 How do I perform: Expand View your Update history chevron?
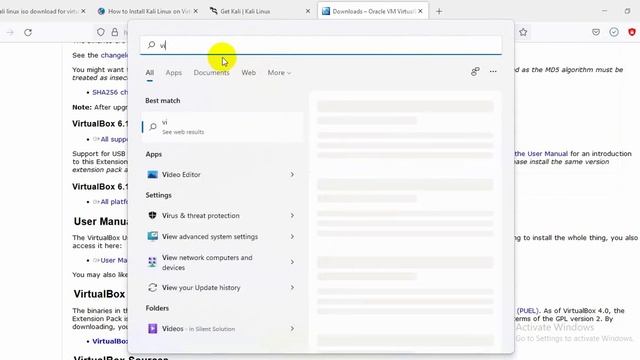point(292,288)
